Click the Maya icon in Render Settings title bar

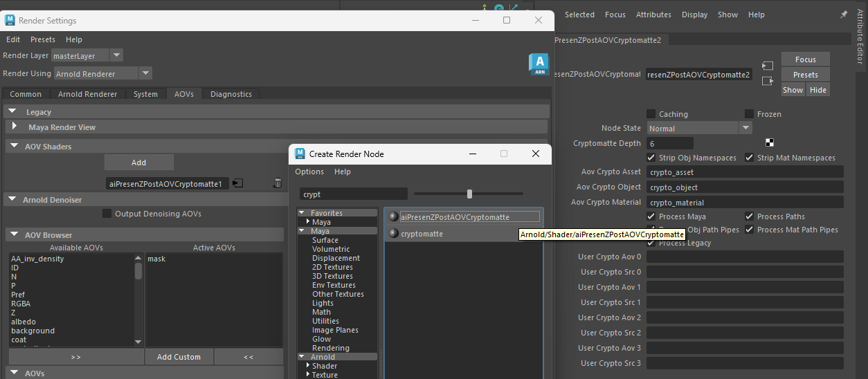click(10, 21)
